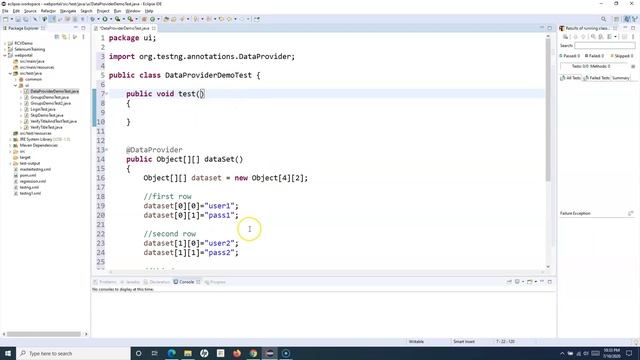Click the Windows taskbar search box
Viewport: 640px width, 360px height.
click(73, 353)
